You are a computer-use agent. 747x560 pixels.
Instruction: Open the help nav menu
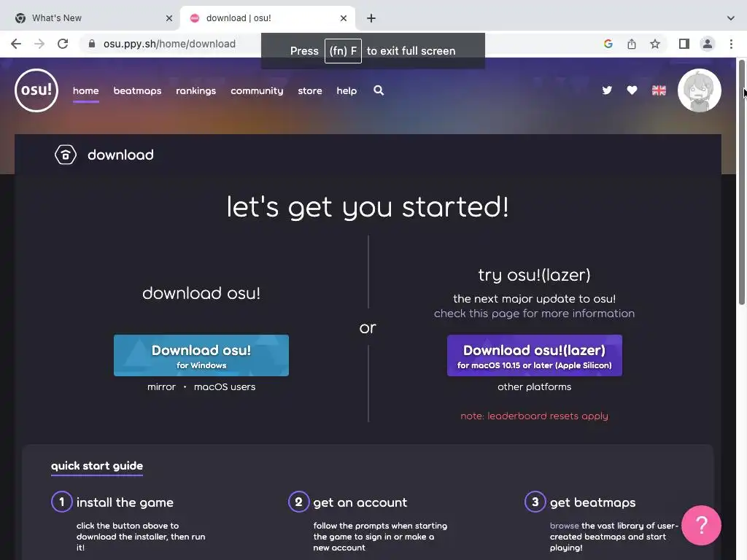(x=347, y=90)
